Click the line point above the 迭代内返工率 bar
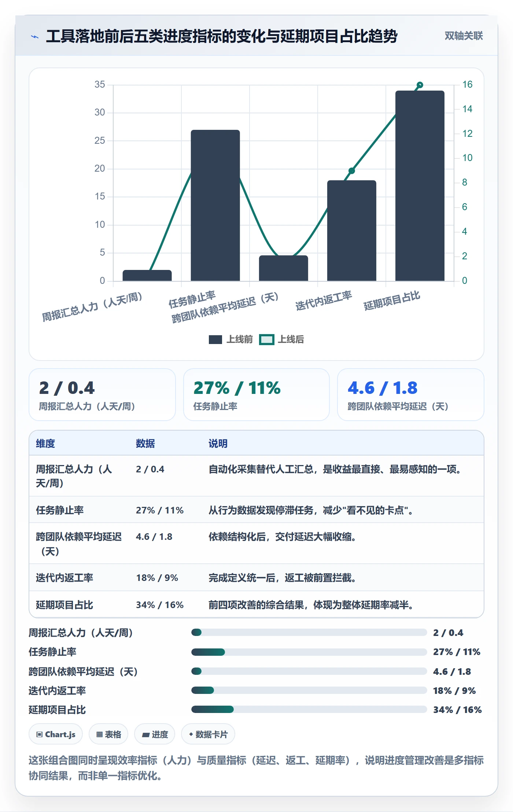The image size is (513, 812). click(x=352, y=171)
